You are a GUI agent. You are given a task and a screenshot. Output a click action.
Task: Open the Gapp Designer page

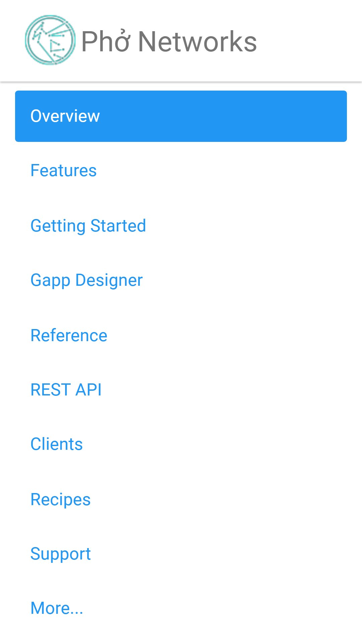pos(181,280)
